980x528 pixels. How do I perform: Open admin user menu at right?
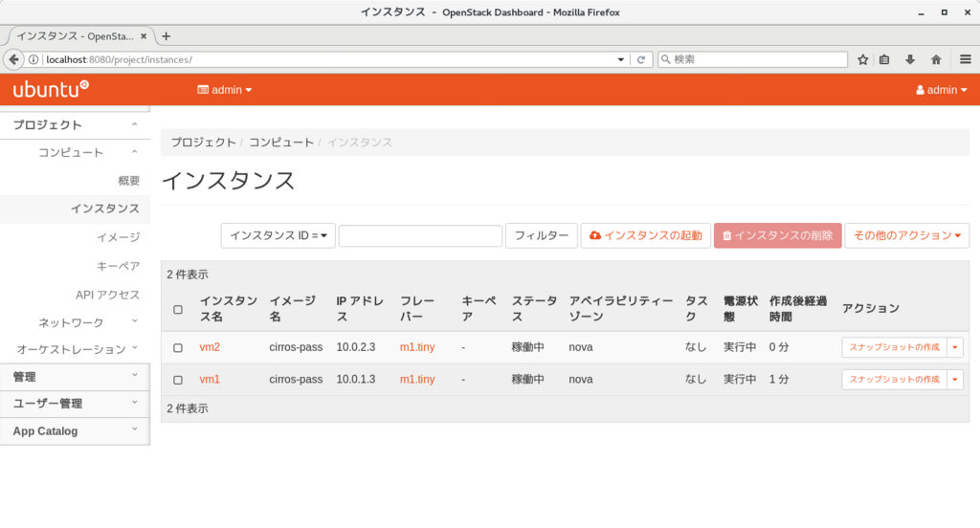pos(942,90)
